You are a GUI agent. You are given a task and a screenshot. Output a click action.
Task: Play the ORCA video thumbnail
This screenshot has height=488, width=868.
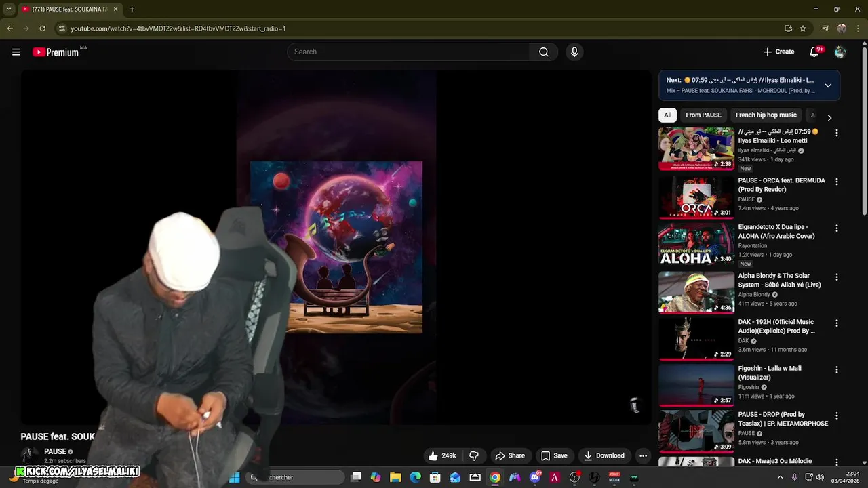pyautogui.click(x=696, y=198)
